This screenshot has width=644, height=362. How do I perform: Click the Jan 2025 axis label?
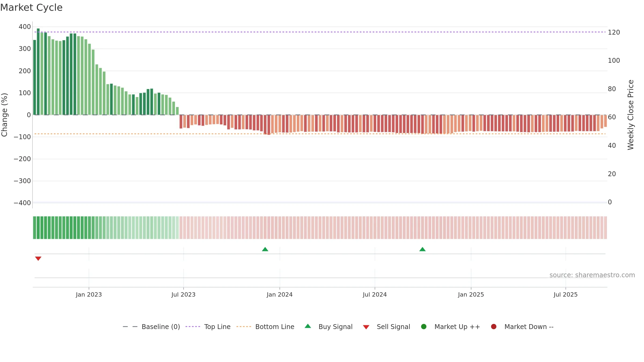point(471,295)
